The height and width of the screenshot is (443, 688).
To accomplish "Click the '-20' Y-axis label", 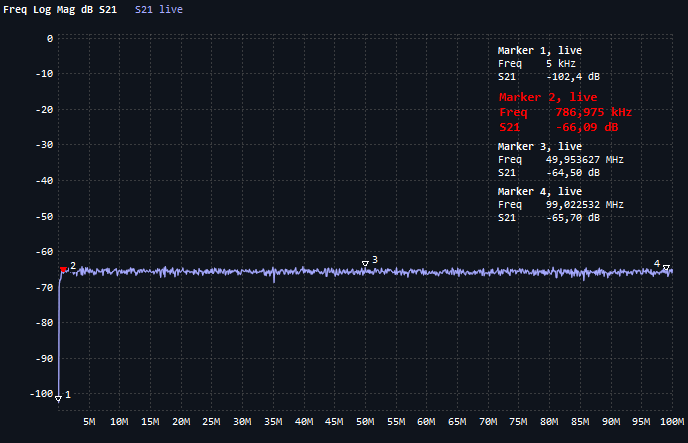I will [x=44, y=110].
